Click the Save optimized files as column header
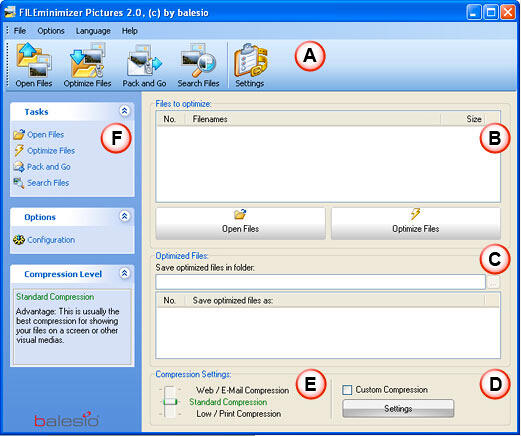 335,300
